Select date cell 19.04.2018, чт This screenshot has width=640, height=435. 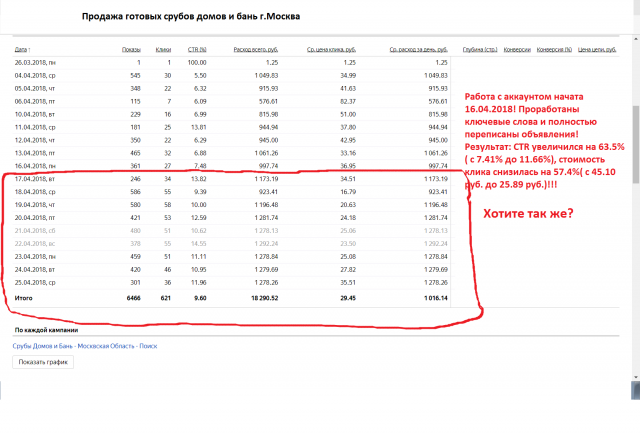(35, 205)
